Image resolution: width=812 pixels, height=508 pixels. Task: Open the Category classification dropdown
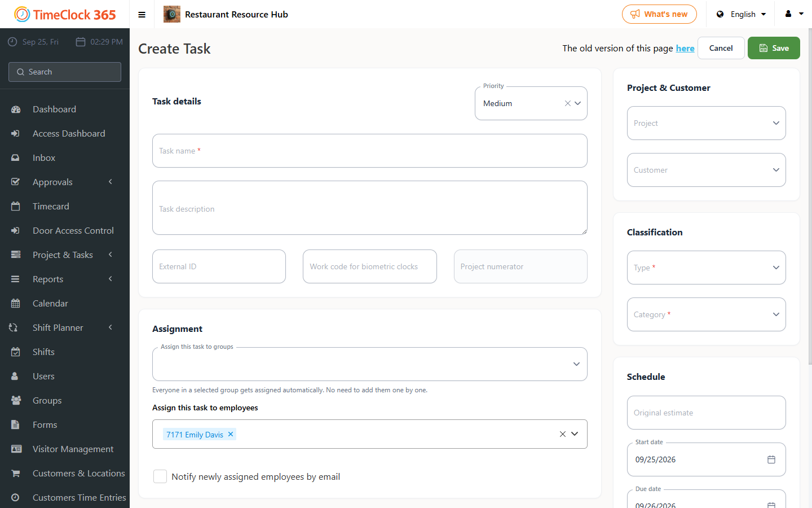coord(707,314)
